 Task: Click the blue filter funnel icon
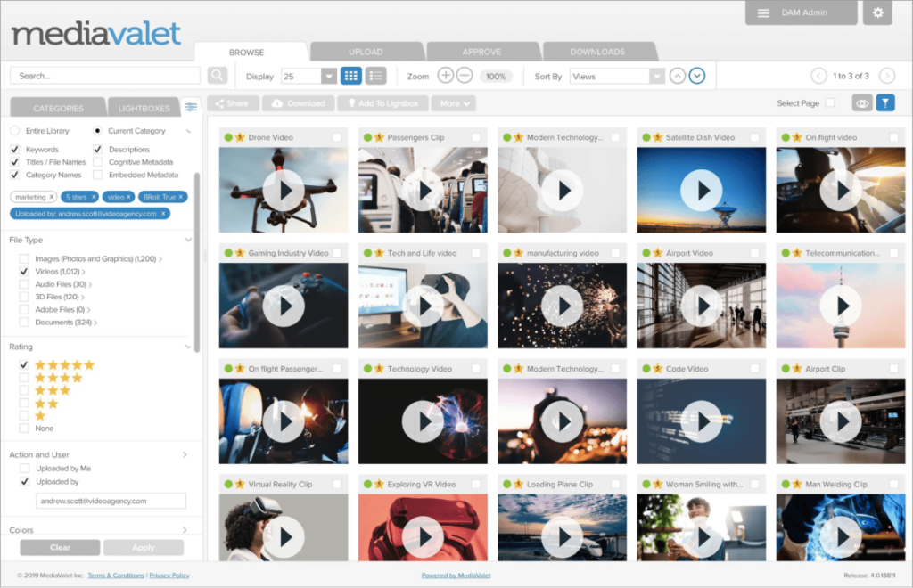coord(885,103)
